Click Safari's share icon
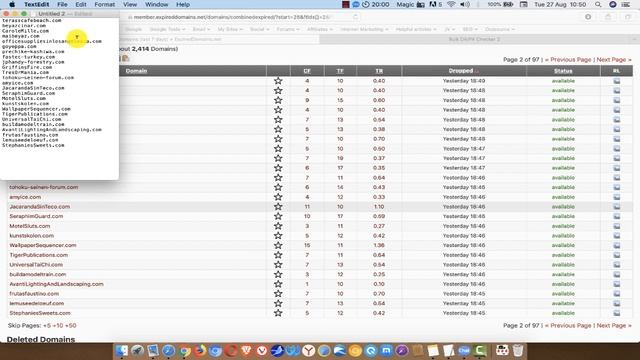 click(608, 17)
